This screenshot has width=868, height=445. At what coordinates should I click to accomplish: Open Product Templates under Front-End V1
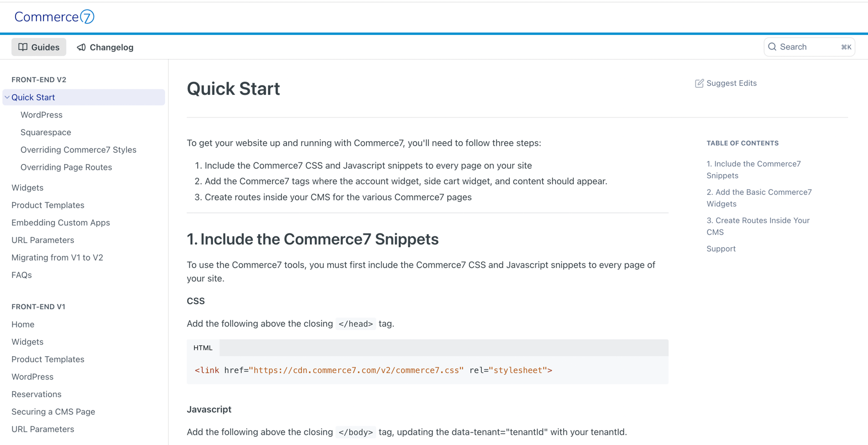click(x=48, y=359)
